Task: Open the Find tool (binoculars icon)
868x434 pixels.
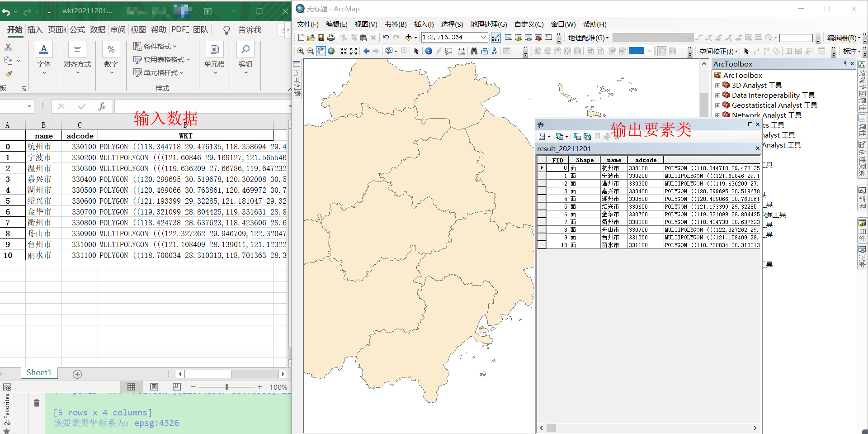Action: 473,51
